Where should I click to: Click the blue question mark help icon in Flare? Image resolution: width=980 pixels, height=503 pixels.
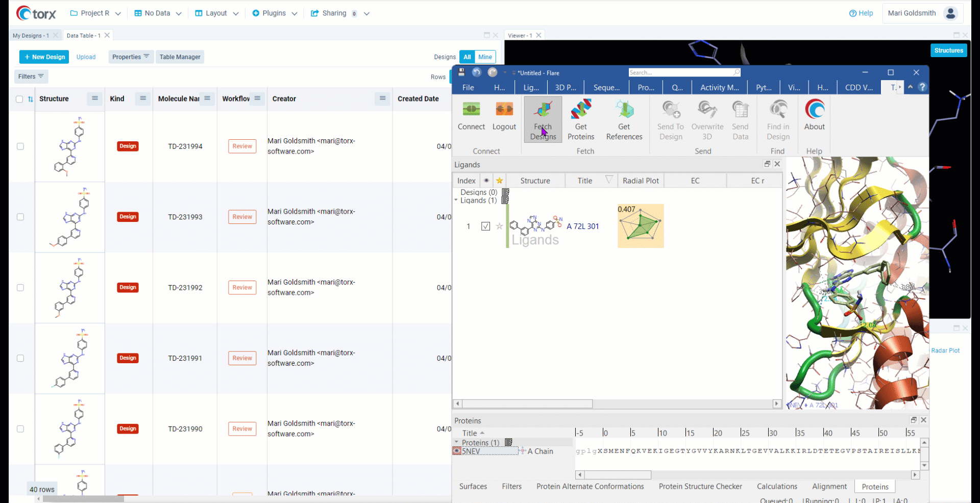[x=922, y=87]
